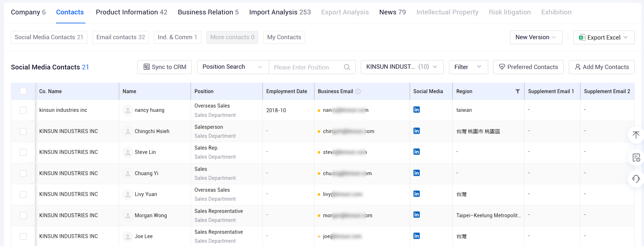
Task: Open LinkedIn profile for Morgan Wong
Action: tap(416, 215)
